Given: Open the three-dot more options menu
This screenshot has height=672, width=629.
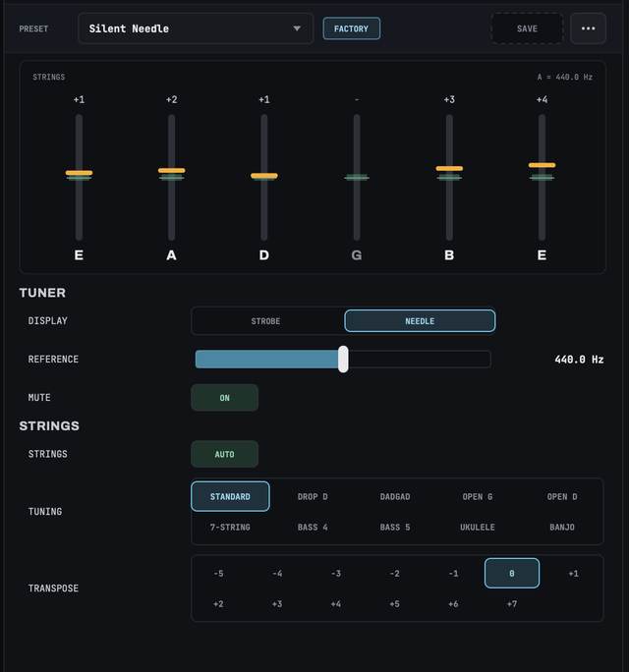Looking at the screenshot, I should [x=588, y=28].
